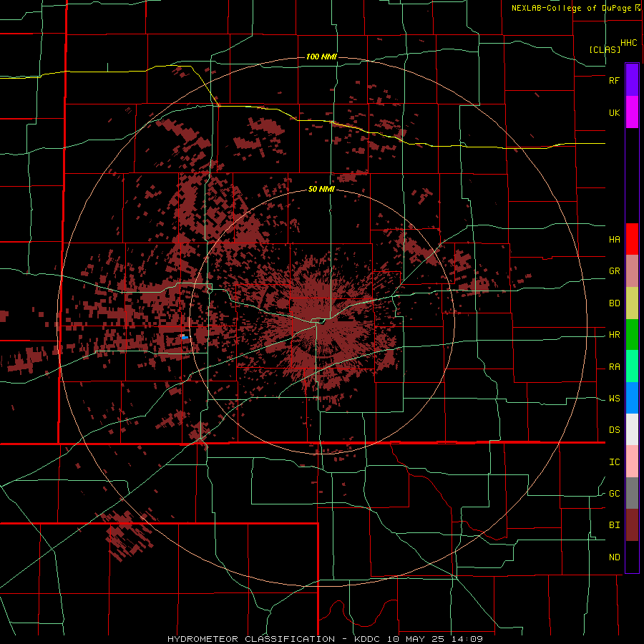
Task: Click the "100 NMI" range ring label
Action: (321, 57)
